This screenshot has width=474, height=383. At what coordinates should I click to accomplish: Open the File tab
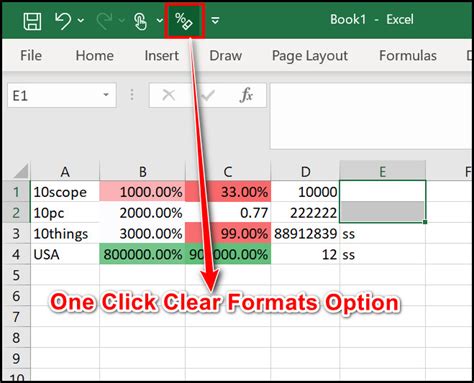pyautogui.click(x=31, y=55)
